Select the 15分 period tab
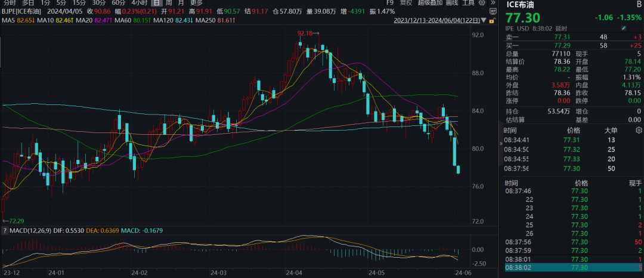This screenshot has width=644, height=278. [79, 2]
